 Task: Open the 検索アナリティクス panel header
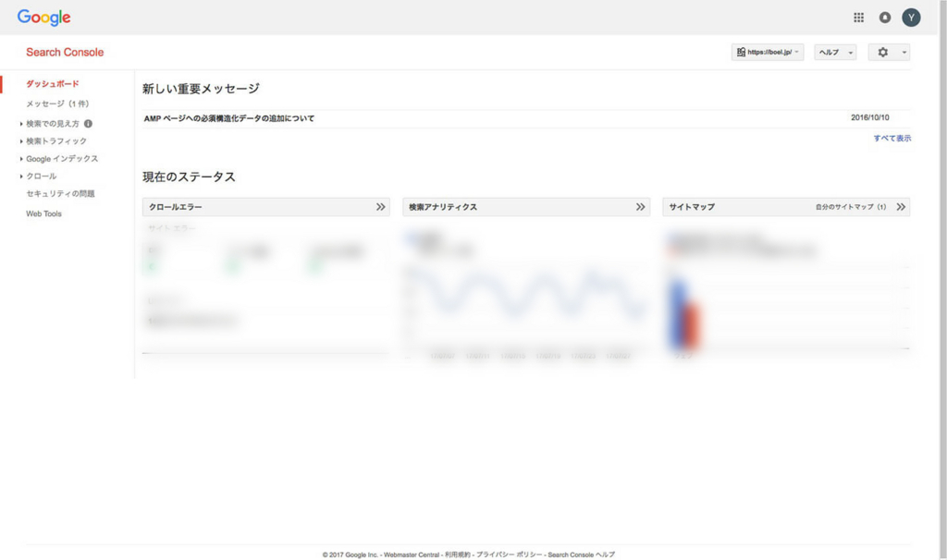pos(526,207)
